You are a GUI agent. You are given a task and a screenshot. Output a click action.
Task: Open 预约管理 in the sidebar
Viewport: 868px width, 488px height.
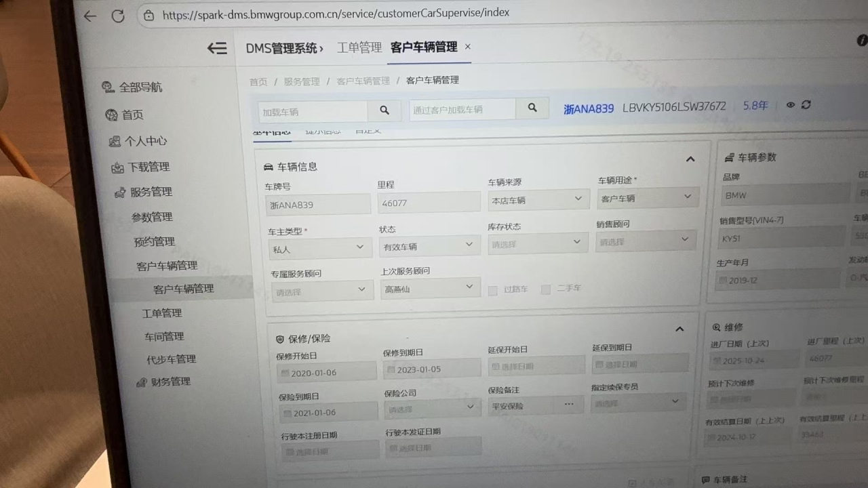[154, 242]
